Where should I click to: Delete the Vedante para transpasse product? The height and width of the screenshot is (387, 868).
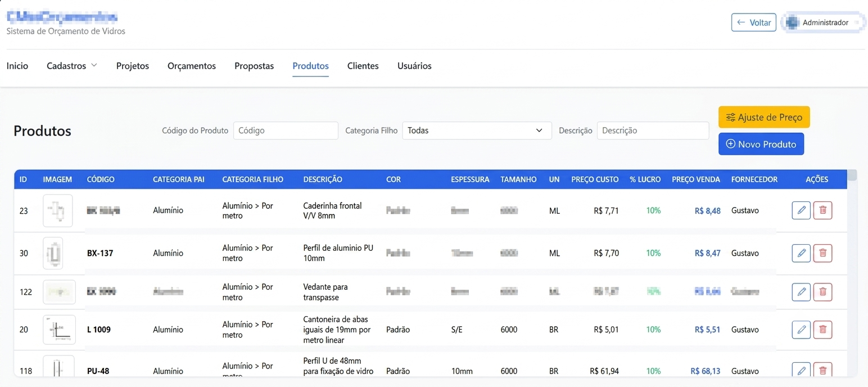(823, 292)
